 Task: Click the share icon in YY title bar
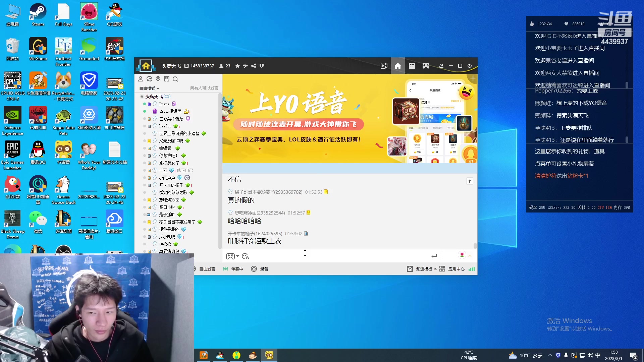[254, 66]
